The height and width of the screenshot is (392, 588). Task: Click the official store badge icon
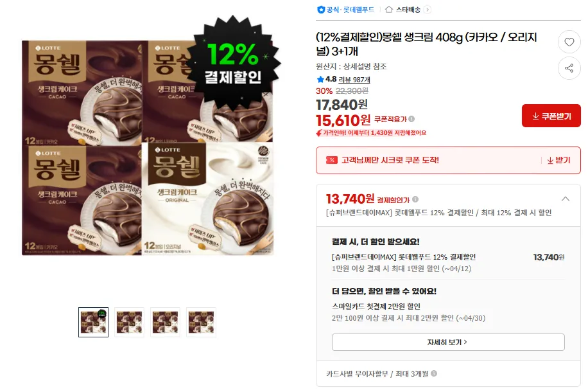click(321, 10)
